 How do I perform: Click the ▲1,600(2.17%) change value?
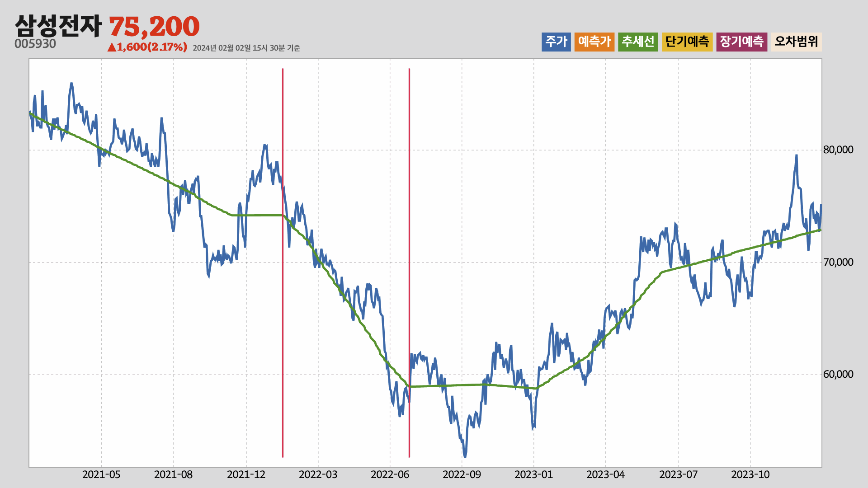(x=147, y=47)
